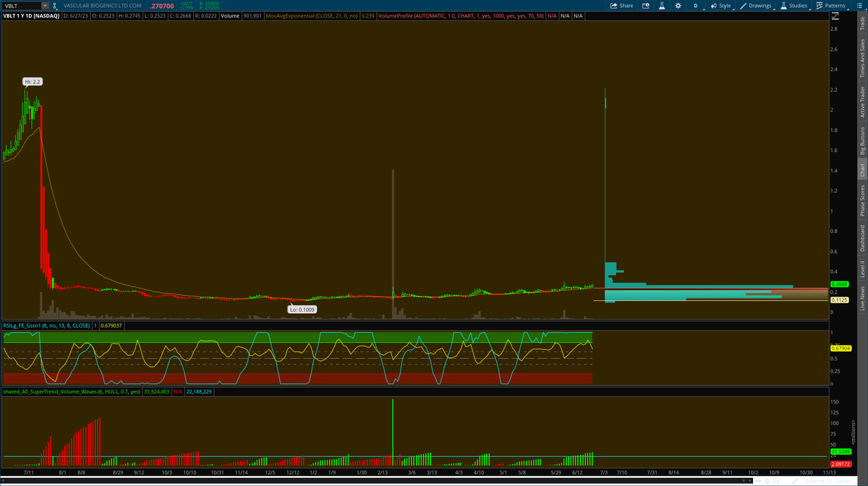Click the 22,188,229 volume waves value

[x=199, y=391]
